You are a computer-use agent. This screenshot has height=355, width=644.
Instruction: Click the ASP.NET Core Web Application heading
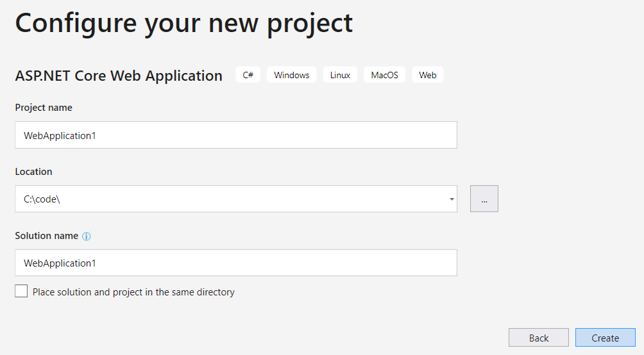pos(119,76)
